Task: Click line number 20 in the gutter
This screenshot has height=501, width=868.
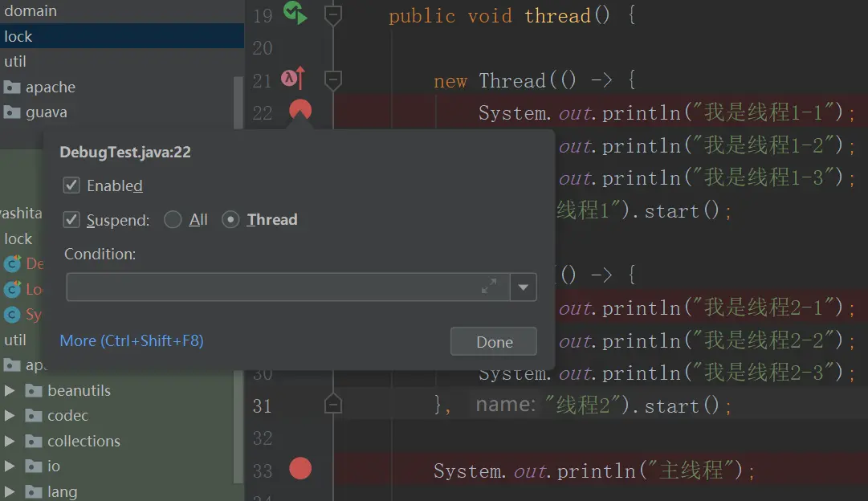Action: [x=263, y=48]
